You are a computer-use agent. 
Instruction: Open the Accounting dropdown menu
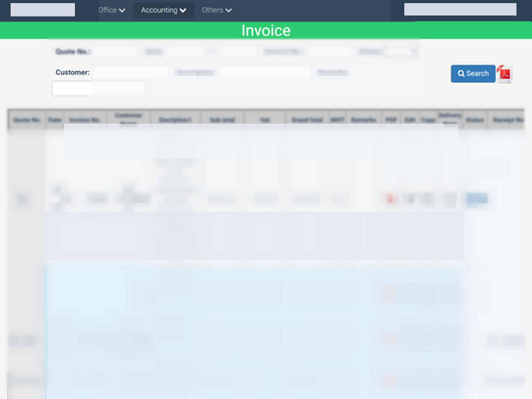[164, 10]
